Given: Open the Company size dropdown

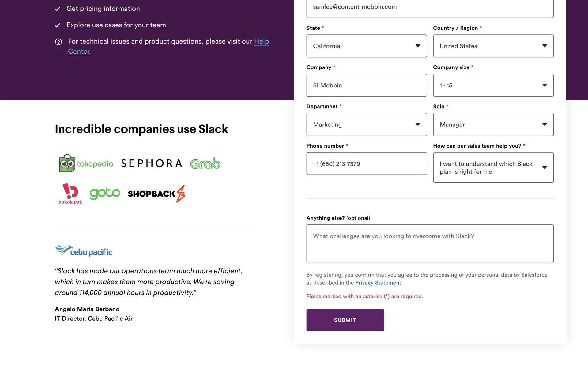Looking at the screenshot, I should [x=493, y=85].
